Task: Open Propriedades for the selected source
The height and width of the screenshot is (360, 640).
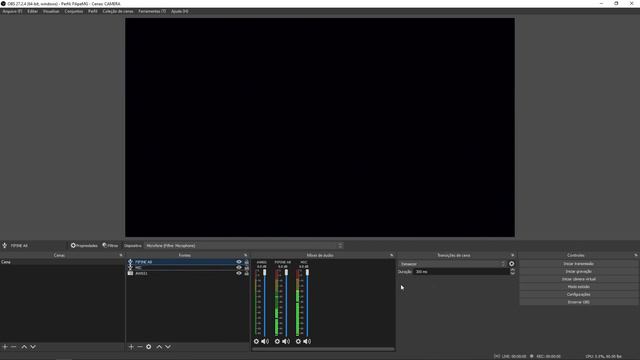Action: tap(84, 246)
